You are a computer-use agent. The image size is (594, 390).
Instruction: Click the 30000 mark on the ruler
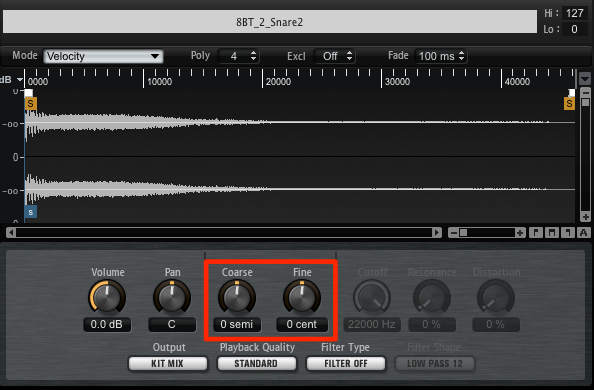pos(397,81)
